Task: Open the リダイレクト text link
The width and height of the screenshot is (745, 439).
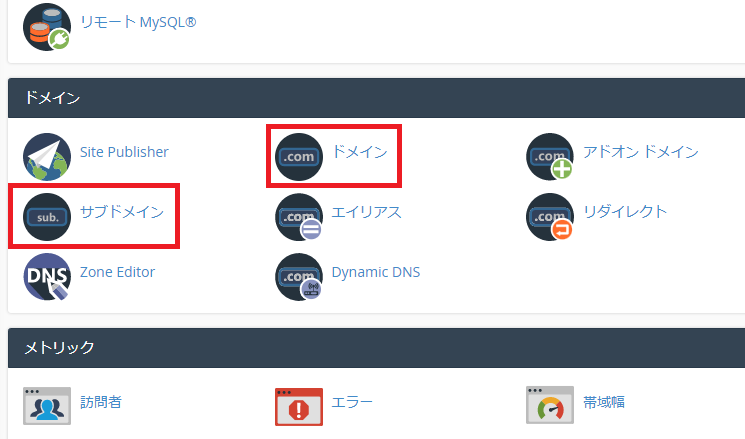Action: coord(626,212)
